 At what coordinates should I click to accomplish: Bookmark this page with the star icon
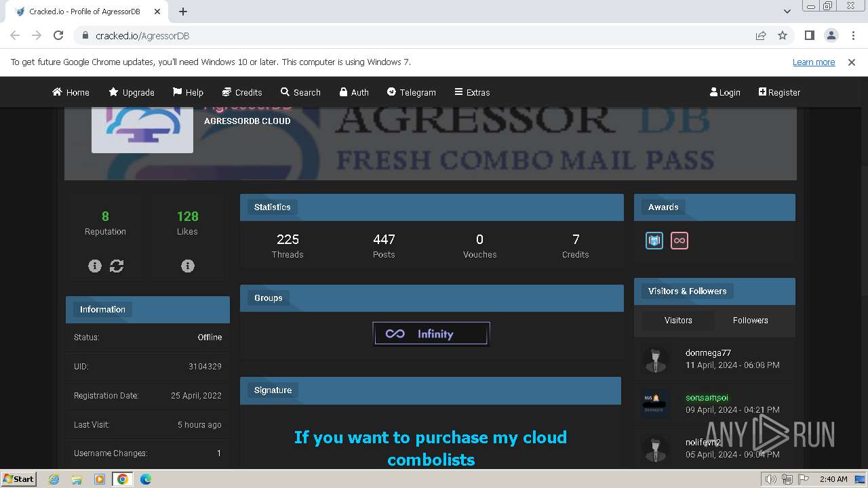point(783,35)
